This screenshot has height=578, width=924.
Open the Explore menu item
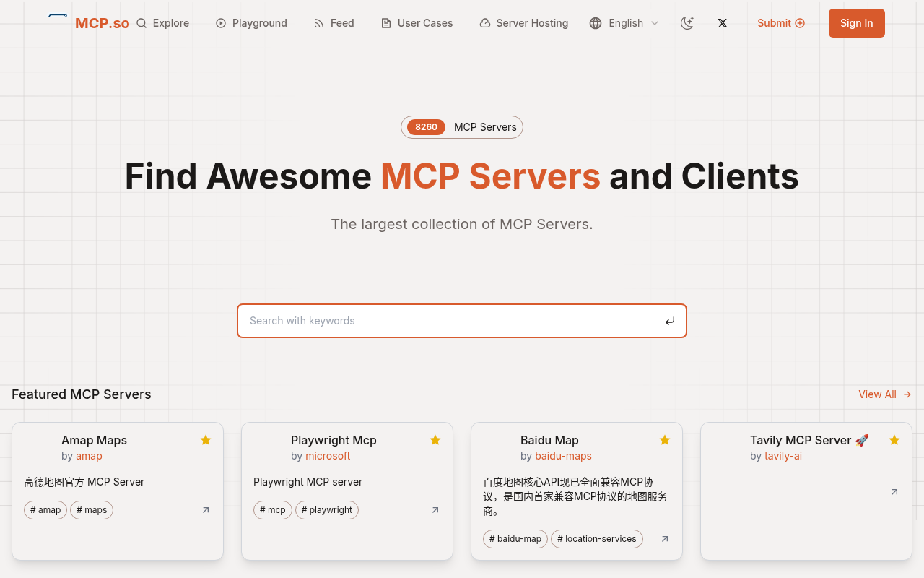point(163,23)
